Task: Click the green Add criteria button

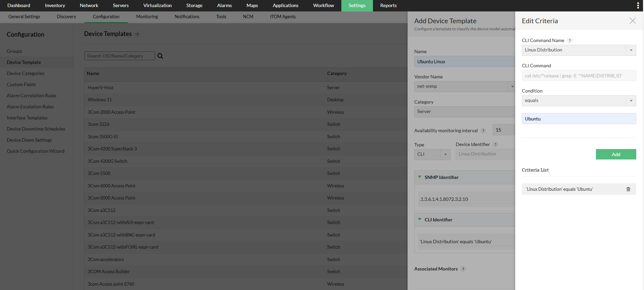Action: point(616,154)
